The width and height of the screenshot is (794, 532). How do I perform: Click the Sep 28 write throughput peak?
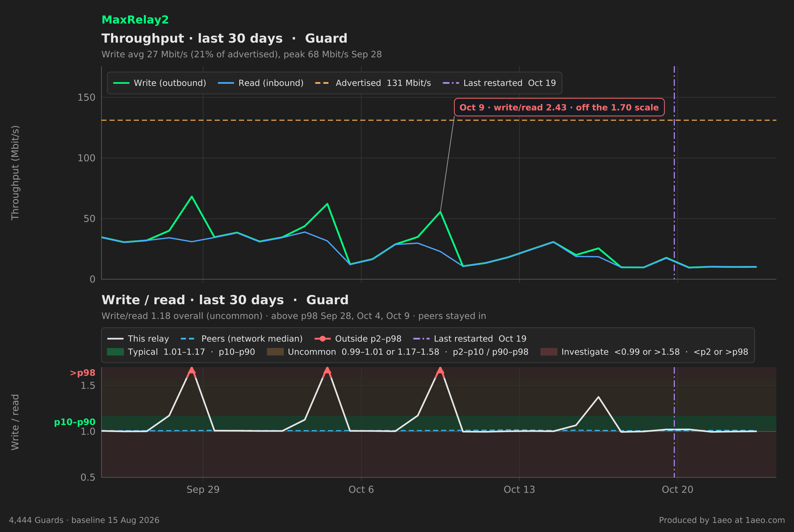click(x=192, y=197)
